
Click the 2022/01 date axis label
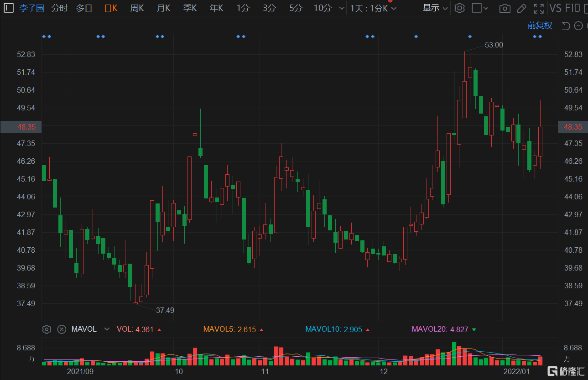coord(516,372)
